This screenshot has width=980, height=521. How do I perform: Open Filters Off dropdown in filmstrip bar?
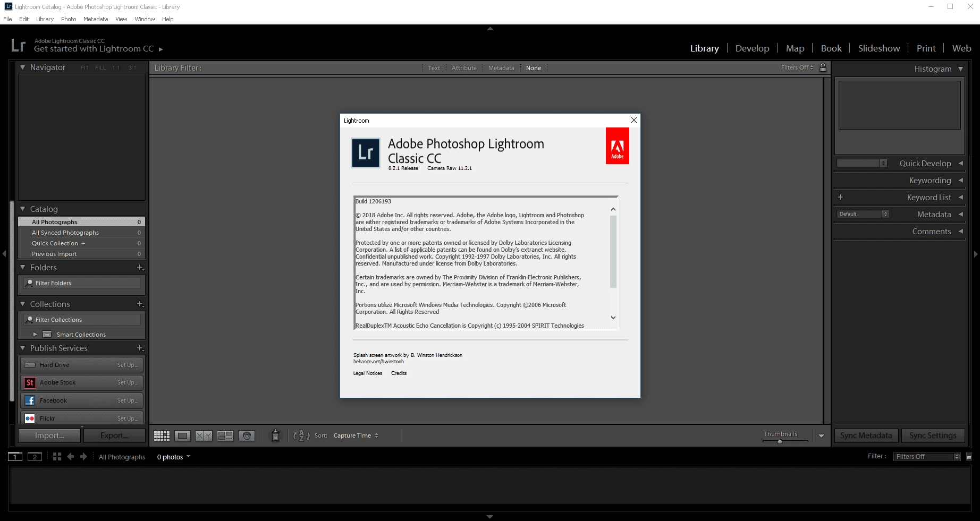pos(927,457)
